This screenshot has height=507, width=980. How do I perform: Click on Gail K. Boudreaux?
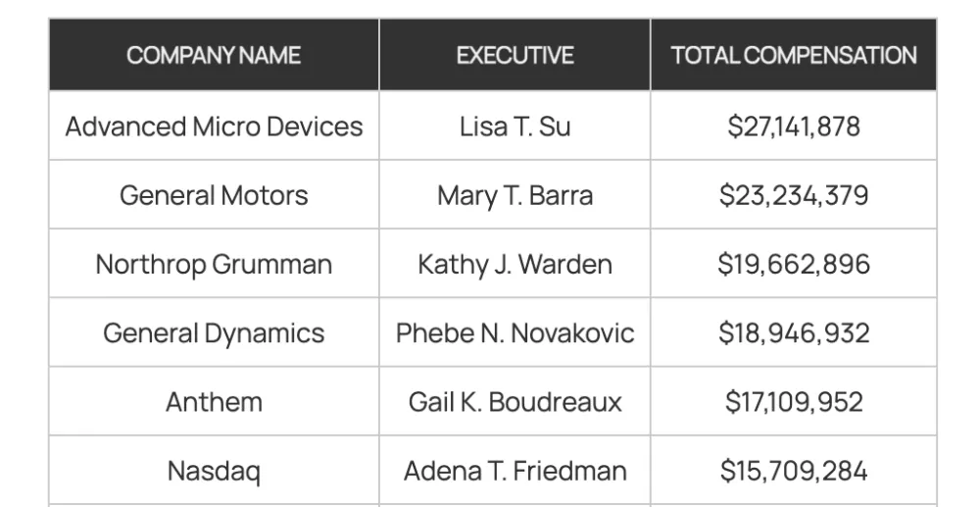515,401
